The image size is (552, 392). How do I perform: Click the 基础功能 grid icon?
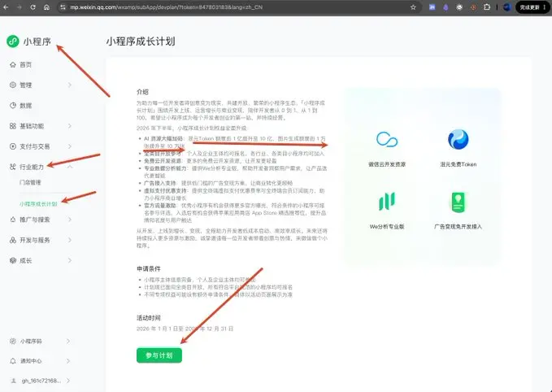click(13, 126)
